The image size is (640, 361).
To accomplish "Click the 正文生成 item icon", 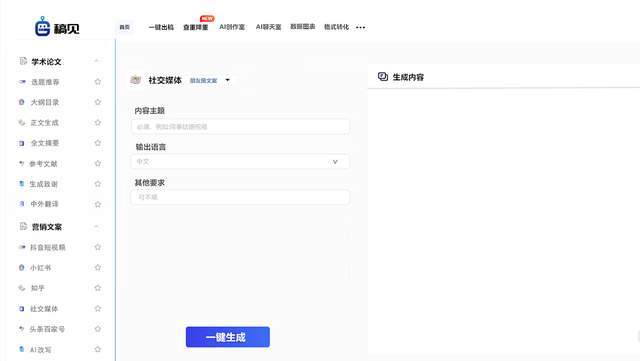I will [x=22, y=123].
